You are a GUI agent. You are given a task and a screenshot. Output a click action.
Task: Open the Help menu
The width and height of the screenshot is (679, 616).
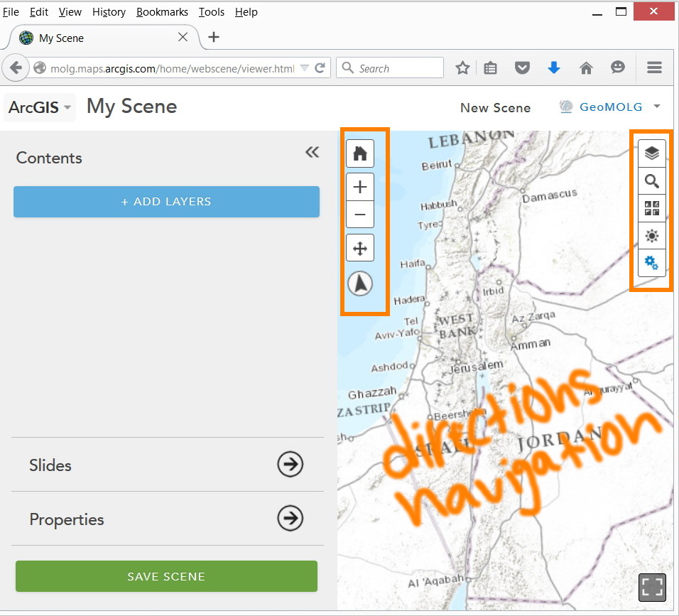pos(246,11)
